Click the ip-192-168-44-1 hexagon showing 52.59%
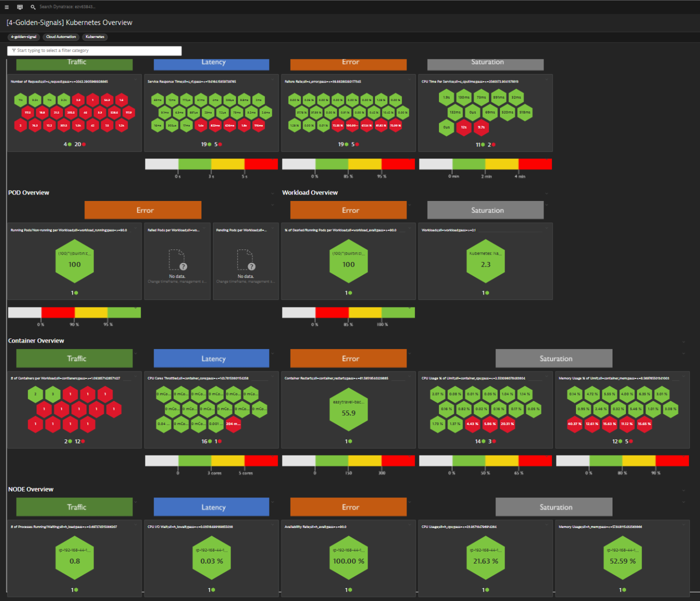This screenshot has height=601, width=700. (622, 558)
